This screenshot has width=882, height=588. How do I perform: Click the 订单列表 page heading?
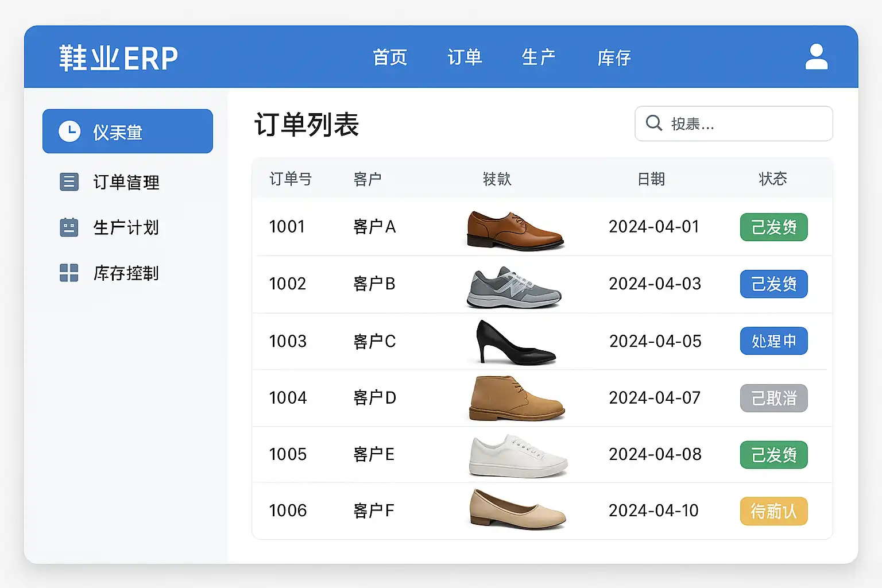point(307,124)
